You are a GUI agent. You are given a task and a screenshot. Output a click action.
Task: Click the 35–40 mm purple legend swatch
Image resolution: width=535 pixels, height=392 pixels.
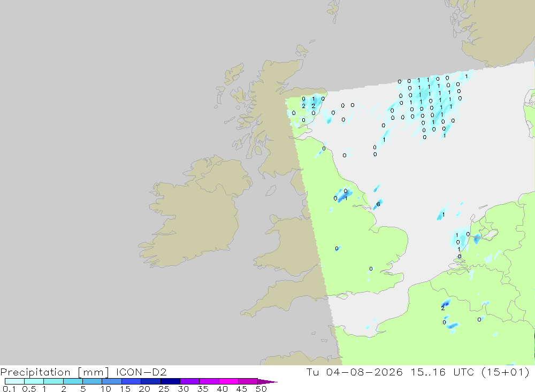[209, 381]
